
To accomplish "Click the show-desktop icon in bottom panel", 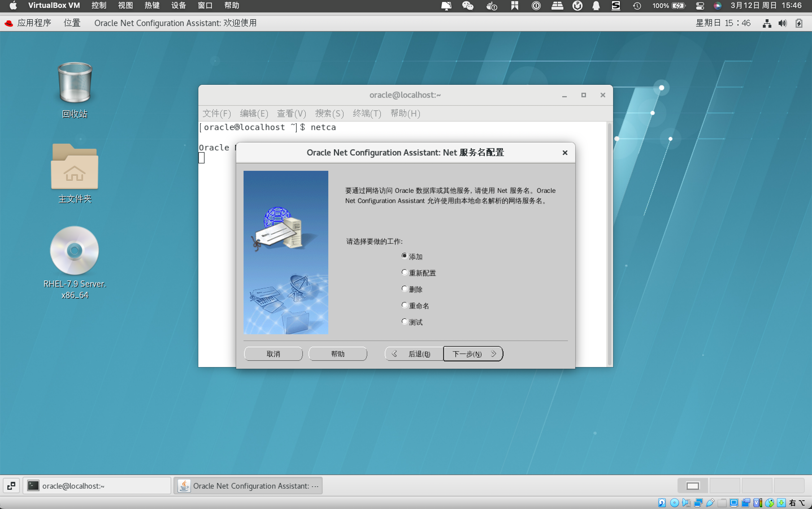I will 11,486.
